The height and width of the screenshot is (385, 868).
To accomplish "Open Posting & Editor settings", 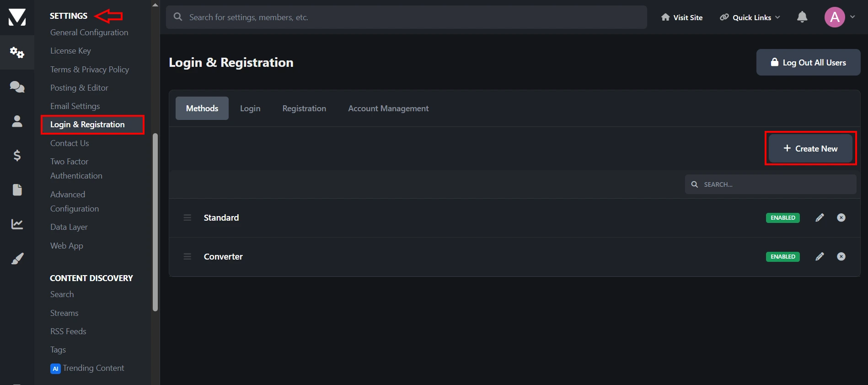I will [x=79, y=88].
